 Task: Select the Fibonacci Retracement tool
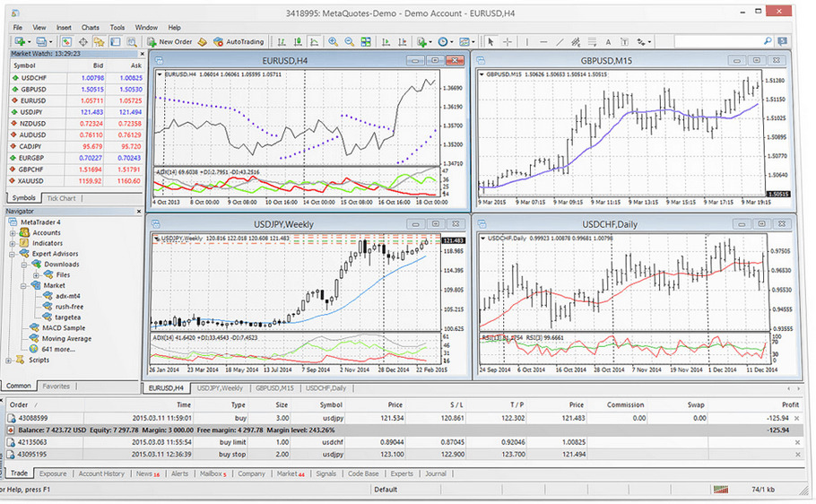coord(592,41)
